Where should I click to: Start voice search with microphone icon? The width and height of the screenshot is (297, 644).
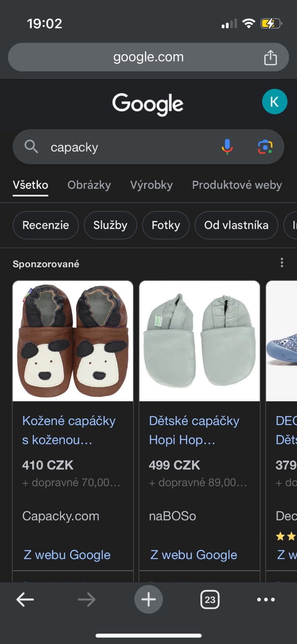[x=227, y=147]
